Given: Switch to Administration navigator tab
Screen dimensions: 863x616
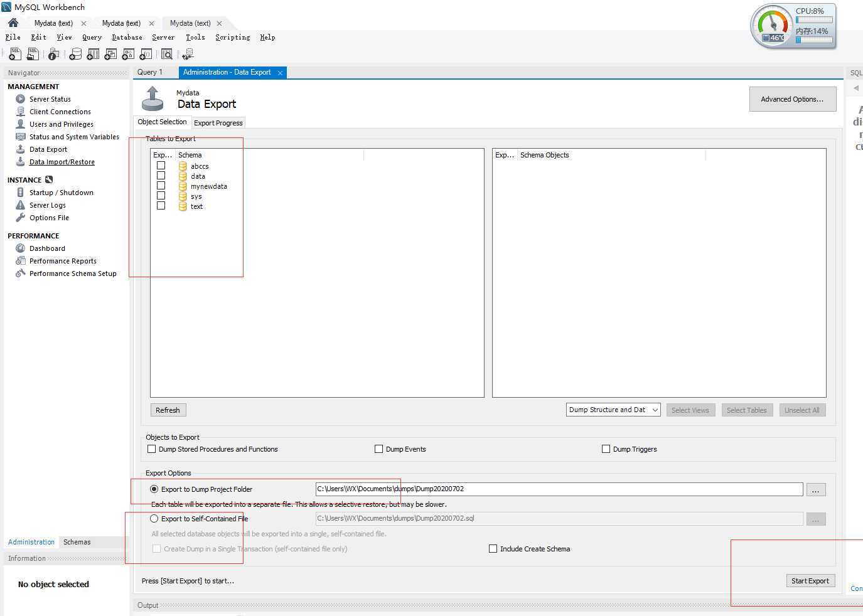Looking at the screenshot, I should tap(31, 542).
